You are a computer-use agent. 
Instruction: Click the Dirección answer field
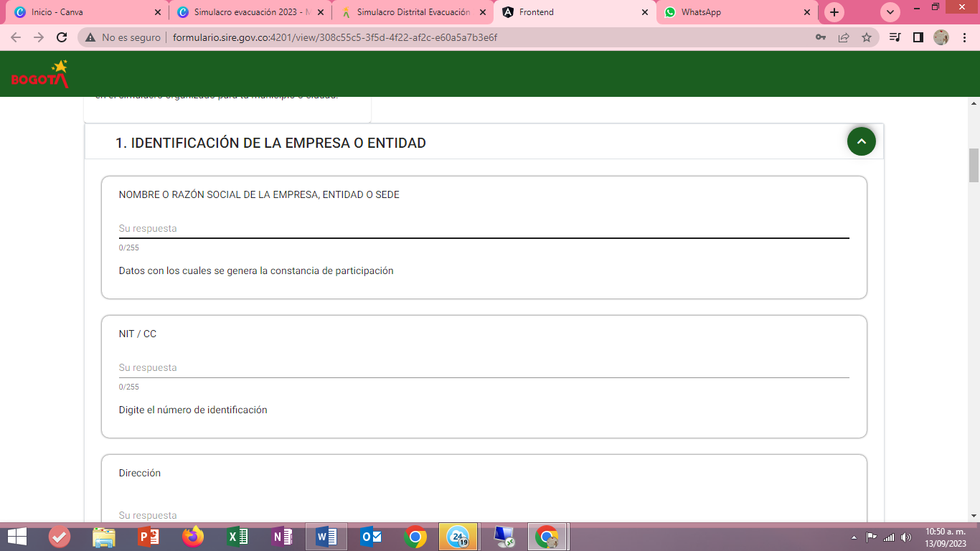coord(484,514)
